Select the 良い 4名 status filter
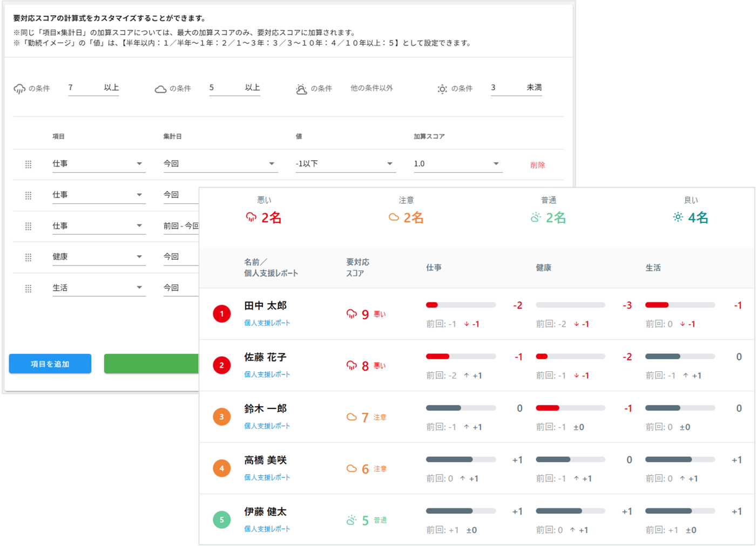Viewport: 756px width, 546px height. tap(691, 210)
